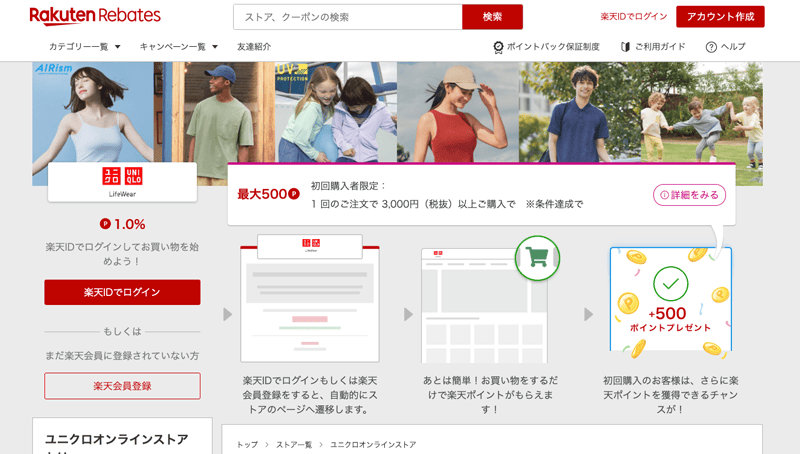Click the arrow icon before the +500 step

tap(588, 314)
